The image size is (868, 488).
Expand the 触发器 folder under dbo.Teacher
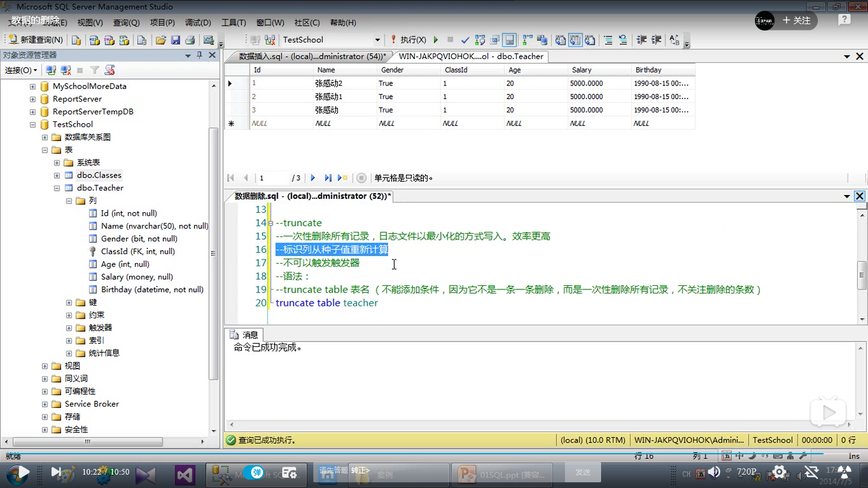[x=69, y=328]
